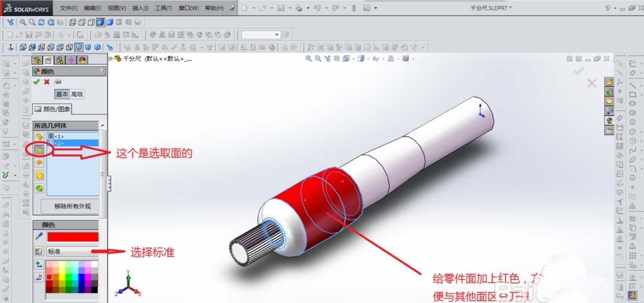Pick color with the eyedropper icon
Screen dimensions: 644x303
point(39,236)
